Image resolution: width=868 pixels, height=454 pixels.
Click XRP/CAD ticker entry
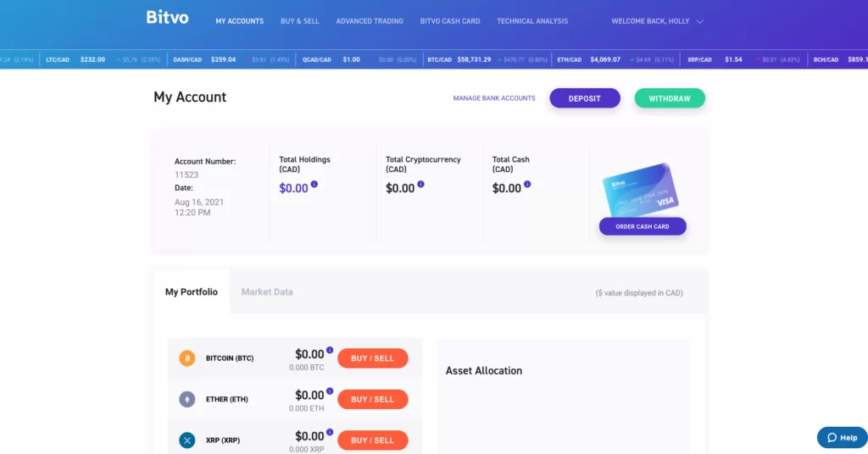743,60
